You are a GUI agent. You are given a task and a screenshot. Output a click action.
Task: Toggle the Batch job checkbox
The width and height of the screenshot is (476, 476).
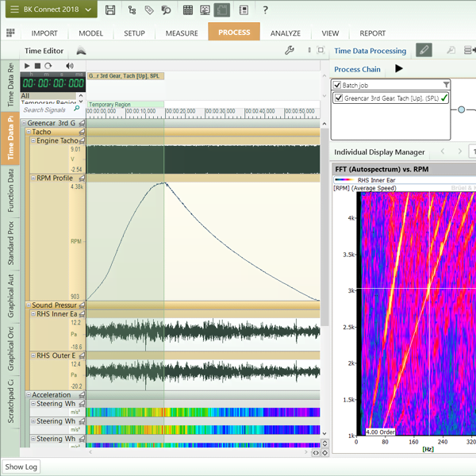coord(338,85)
